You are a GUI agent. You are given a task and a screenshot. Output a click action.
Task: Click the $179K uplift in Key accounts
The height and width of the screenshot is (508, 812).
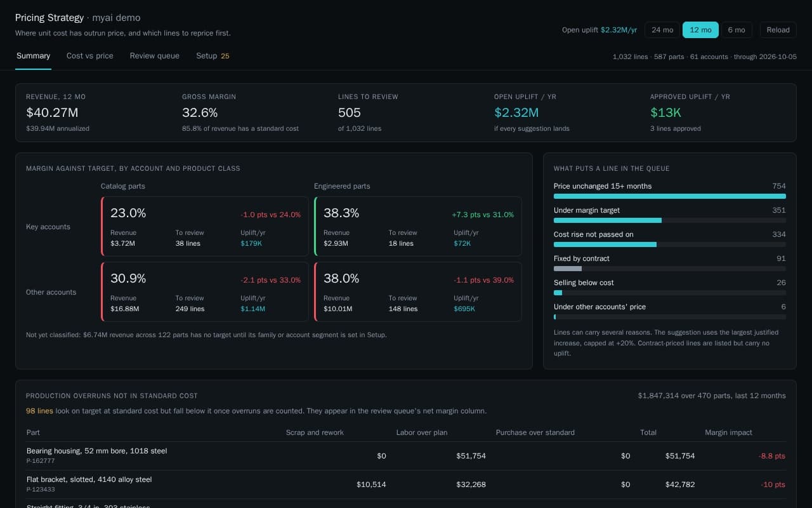pyautogui.click(x=251, y=243)
